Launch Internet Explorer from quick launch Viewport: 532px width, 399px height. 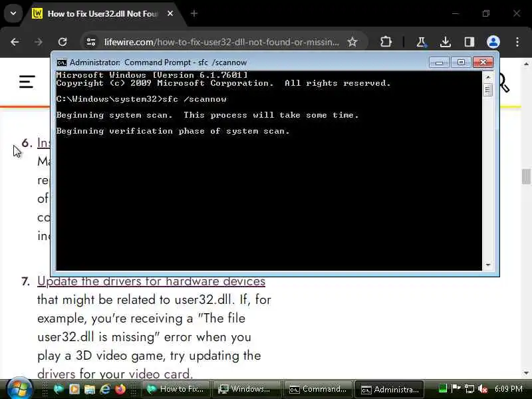[105, 389]
